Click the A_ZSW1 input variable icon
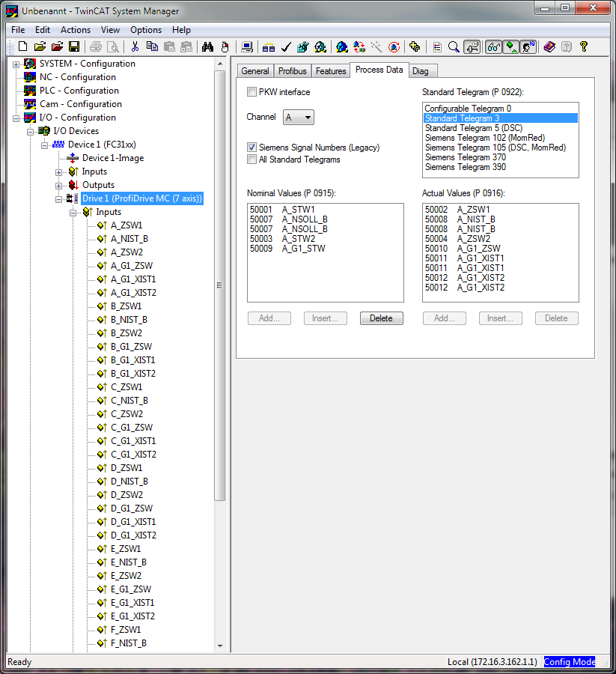Image resolution: width=616 pixels, height=674 pixels. 102,225
